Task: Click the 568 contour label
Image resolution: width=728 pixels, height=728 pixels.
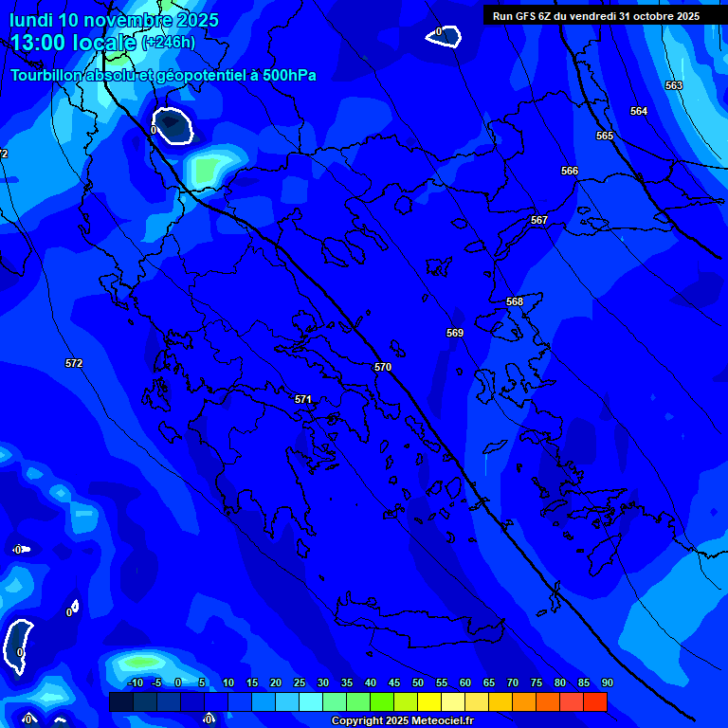Action: [515, 301]
